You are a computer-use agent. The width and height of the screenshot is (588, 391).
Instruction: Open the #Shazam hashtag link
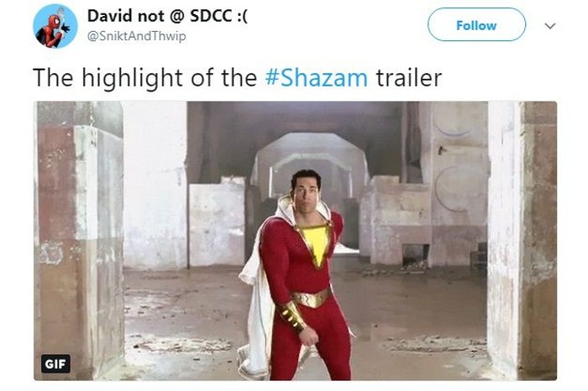click(316, 77)
